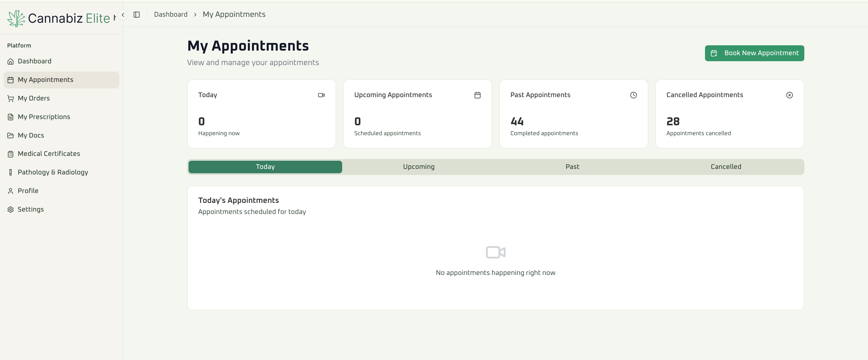This screenshot has height=360, width=868.
Task: Click the video camera icon on Today card
Action: (321, 95)
